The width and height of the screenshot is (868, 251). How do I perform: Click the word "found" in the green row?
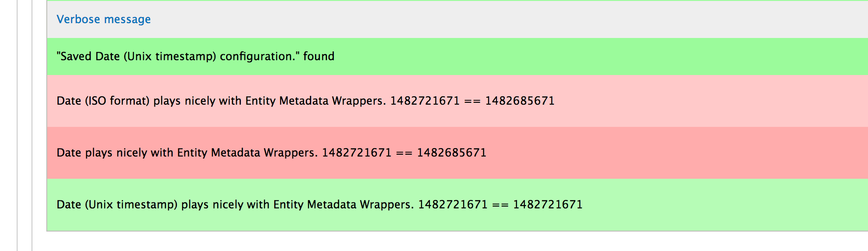pyautogui.click(x=319, y=56)
